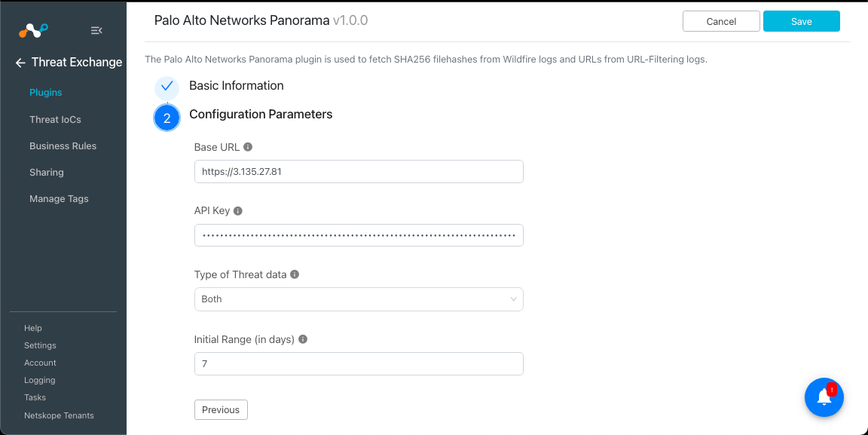Click the Basic Information step checkmark

pyautogui.click(x=167, y=87)
